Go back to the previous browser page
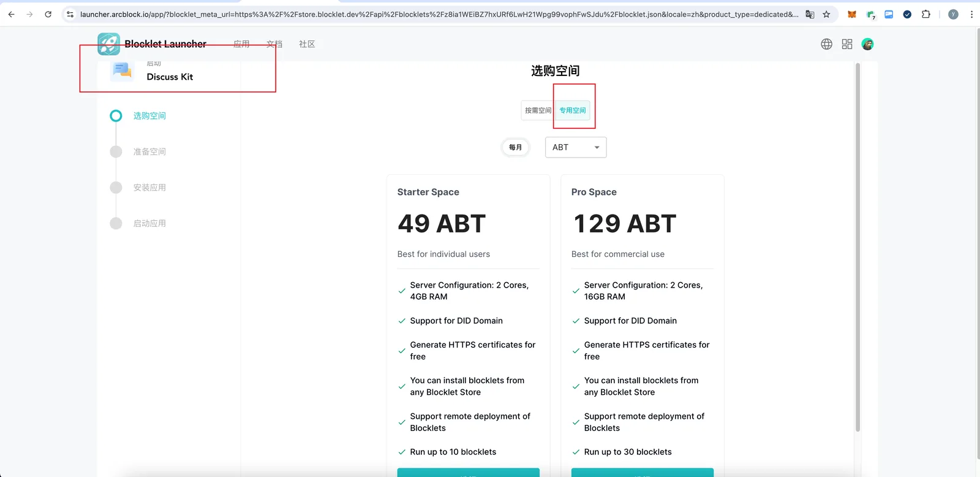Image resolution: width=980 pixels, height=477 pixels. tap(11, 14)
